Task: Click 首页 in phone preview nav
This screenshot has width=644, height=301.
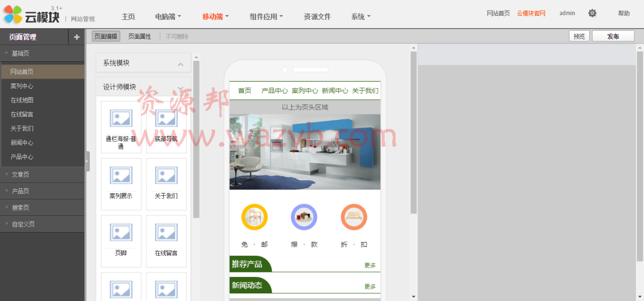Action: pyautogui.click(x=245, y=91)
